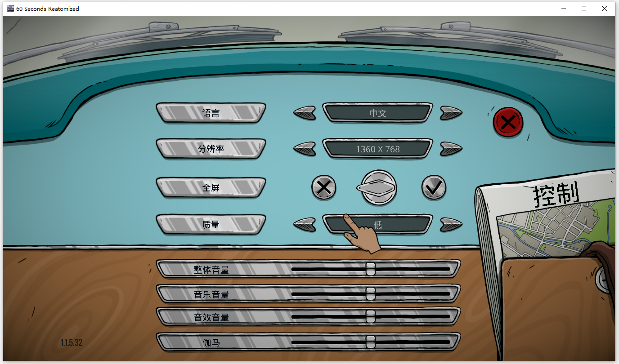619x364 pixels.
Task: Click the 语言 language label
Action: [x=211, y=113]
